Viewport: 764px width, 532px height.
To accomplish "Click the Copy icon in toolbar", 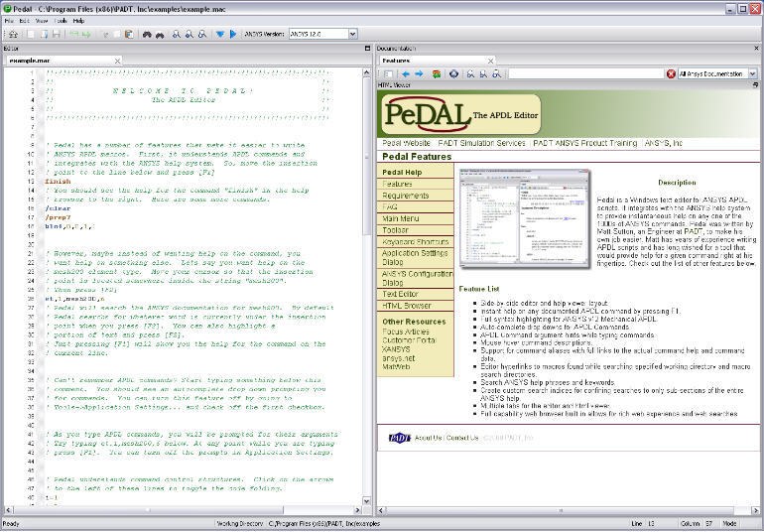I will point(116,34).
